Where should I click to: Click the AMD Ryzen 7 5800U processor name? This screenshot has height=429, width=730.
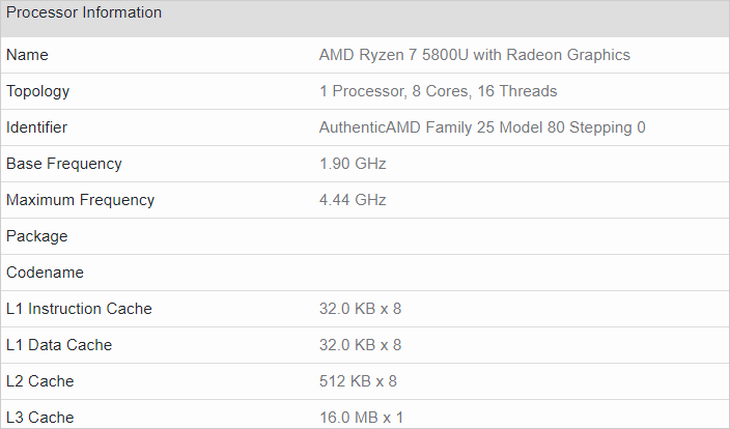(474, 55)
